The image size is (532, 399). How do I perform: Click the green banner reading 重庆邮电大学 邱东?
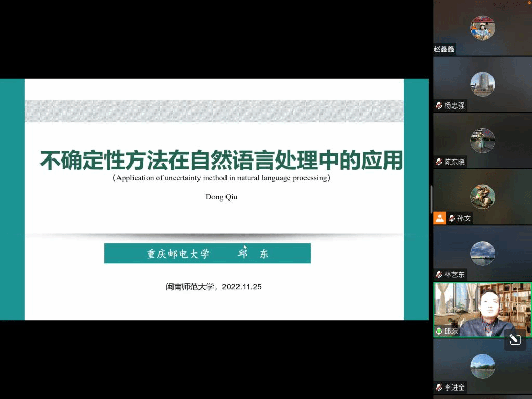207,254
